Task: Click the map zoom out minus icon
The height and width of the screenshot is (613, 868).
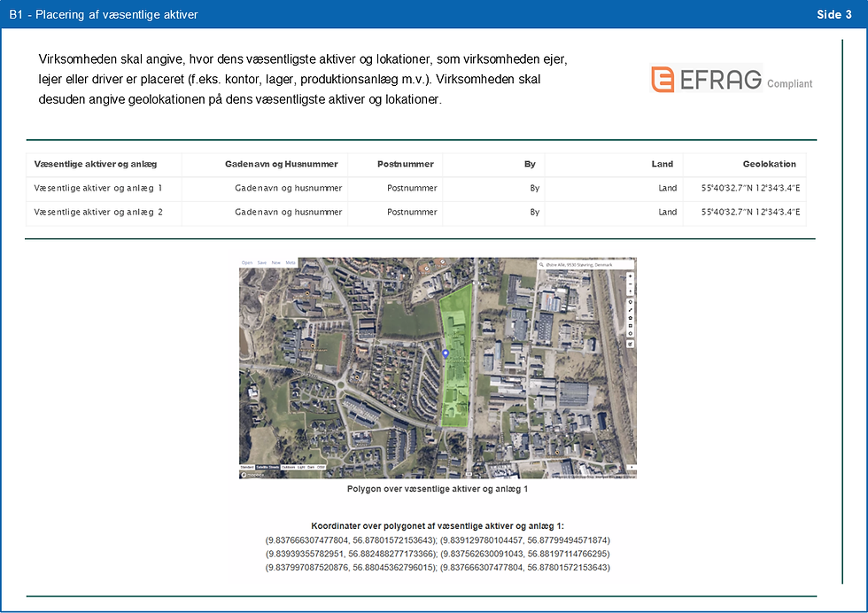Action: pos(630,284)
